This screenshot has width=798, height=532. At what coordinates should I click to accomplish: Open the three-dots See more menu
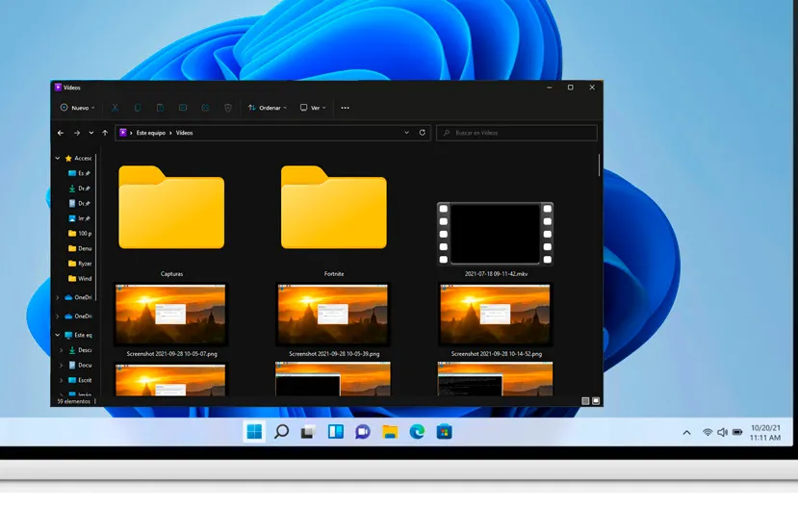[345, 108]
